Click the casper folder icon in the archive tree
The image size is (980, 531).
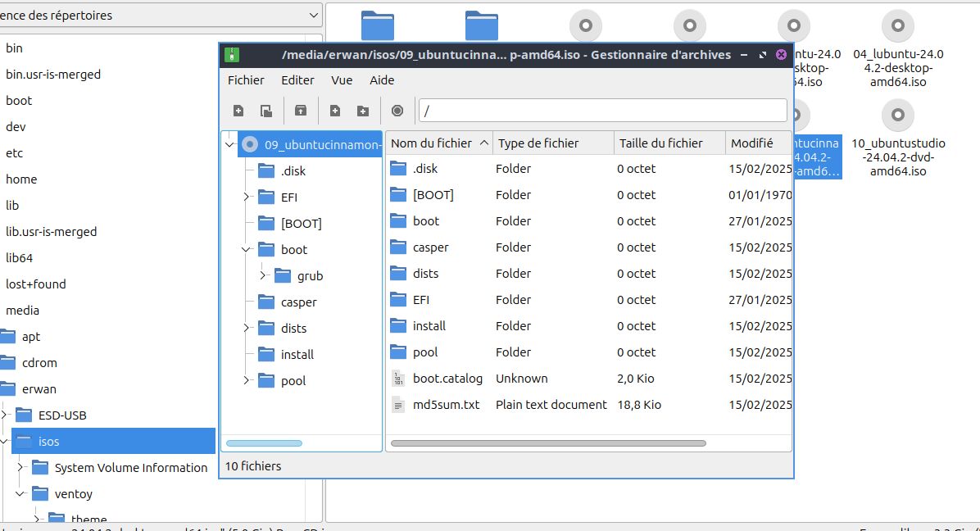266,302
